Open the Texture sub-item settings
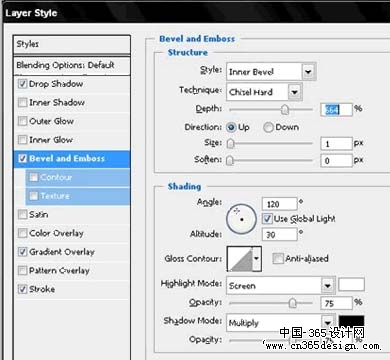Screen dimensions: 390x360 coord(78,196)
